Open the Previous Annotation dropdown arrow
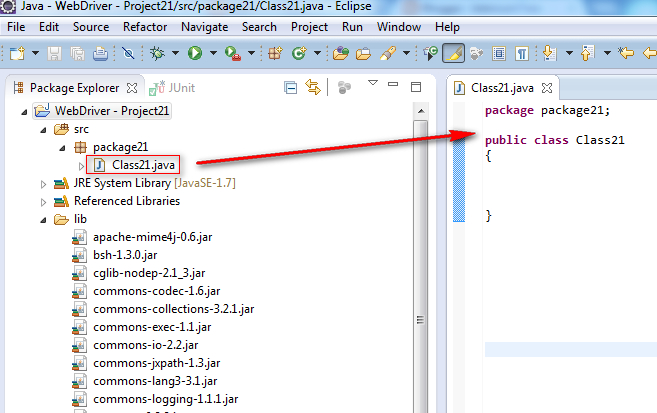The image size is (657, 413). tap(607, 53)
